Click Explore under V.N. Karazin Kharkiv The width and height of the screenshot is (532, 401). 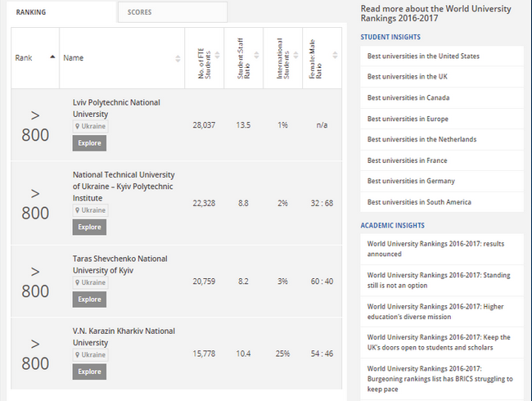pyautogui.click(x=89, y=372)
